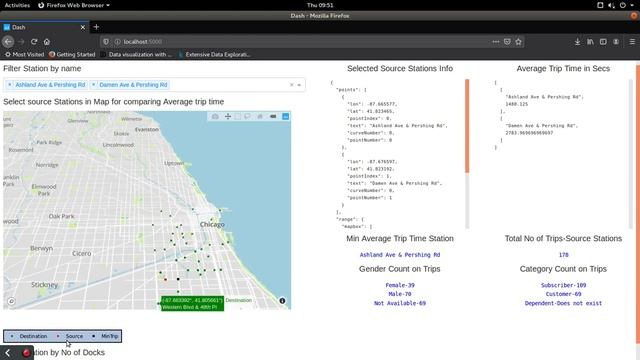This screenshot has width=640, height=360.
Task: Remove Ashland Ave & Pershing Rd tag
Action: tap(10, 85)
